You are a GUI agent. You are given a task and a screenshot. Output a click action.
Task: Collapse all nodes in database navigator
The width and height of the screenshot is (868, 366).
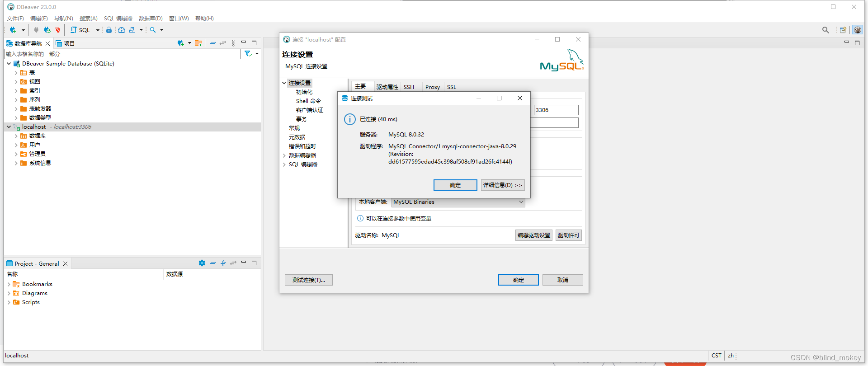tap(212, 43)
